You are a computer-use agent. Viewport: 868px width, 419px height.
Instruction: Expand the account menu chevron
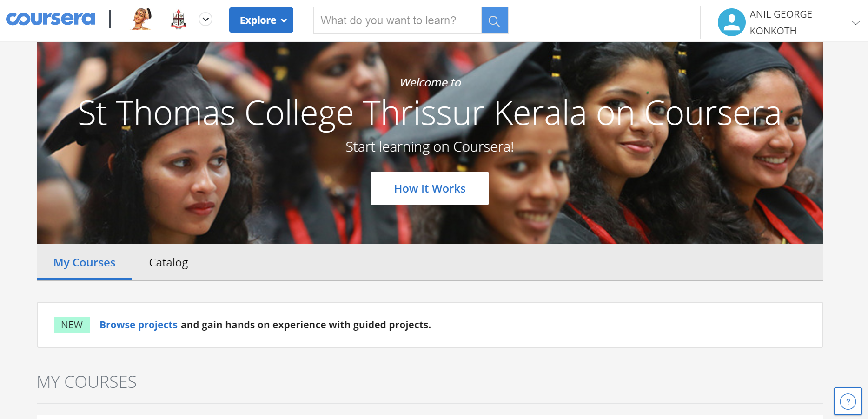coord(855,23)
